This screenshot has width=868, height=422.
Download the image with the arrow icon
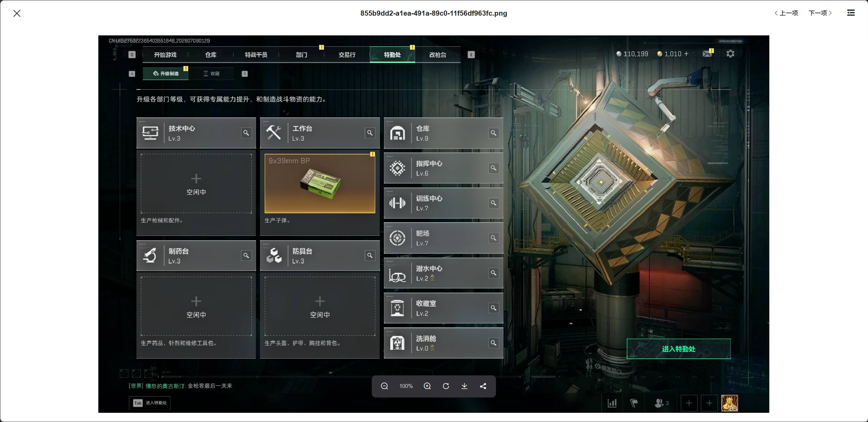464,386
